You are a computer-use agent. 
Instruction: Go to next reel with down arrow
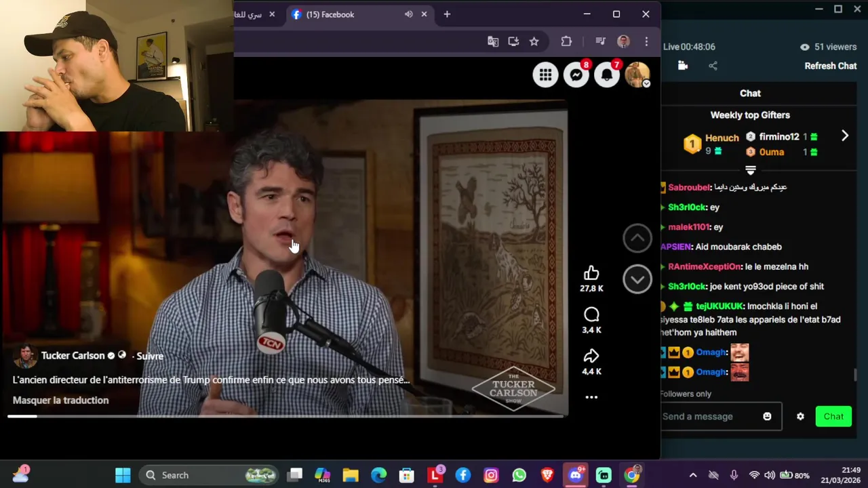click(x=637, y=279)
